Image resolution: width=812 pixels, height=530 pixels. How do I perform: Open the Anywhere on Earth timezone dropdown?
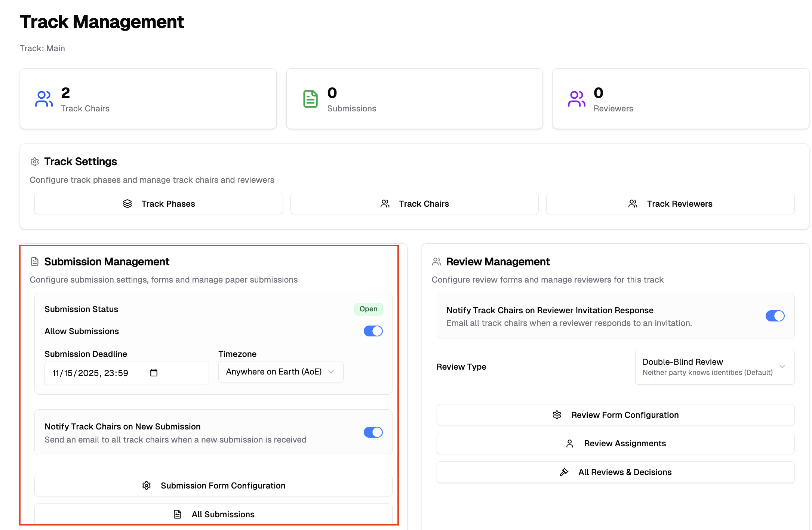coord(280,372)
